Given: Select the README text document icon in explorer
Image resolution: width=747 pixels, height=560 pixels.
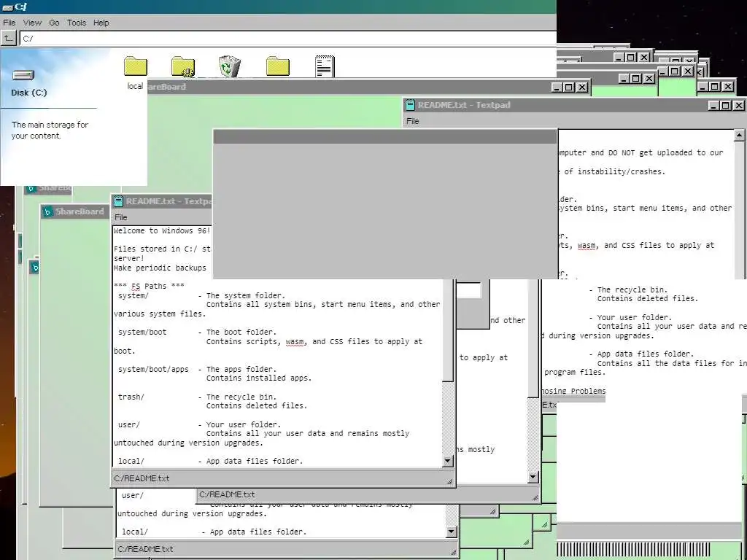Looking at the screenshot, I should [x=325, y=66].
